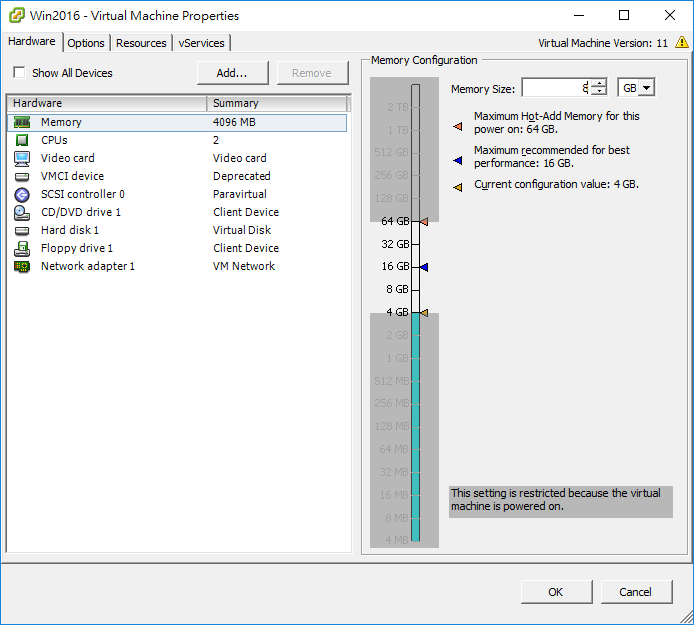The width and height of the screenshot is (694, 625).
Task: Click the orange hot-add marker at 64 GB
Action: [424, 221]
